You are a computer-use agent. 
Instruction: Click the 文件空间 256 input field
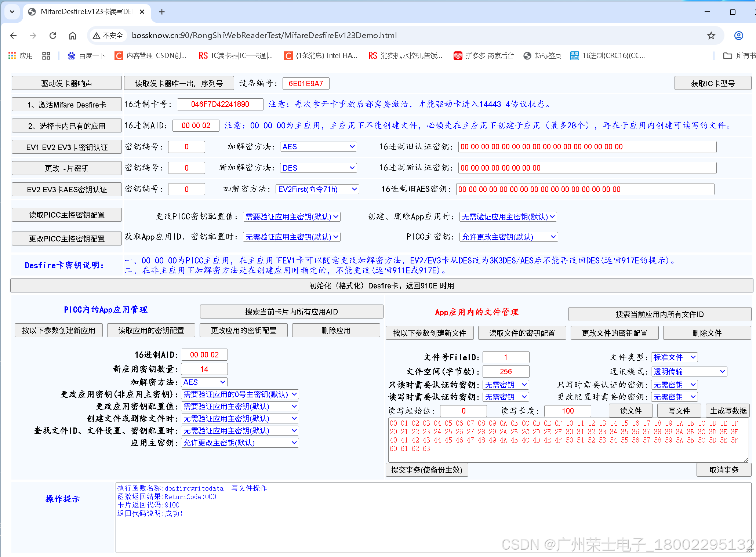click(505, 372)
